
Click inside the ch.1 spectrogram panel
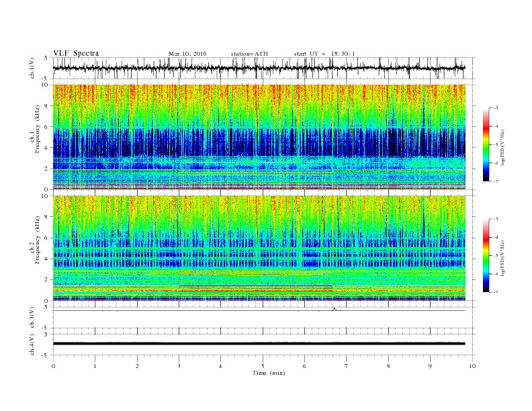259,137
